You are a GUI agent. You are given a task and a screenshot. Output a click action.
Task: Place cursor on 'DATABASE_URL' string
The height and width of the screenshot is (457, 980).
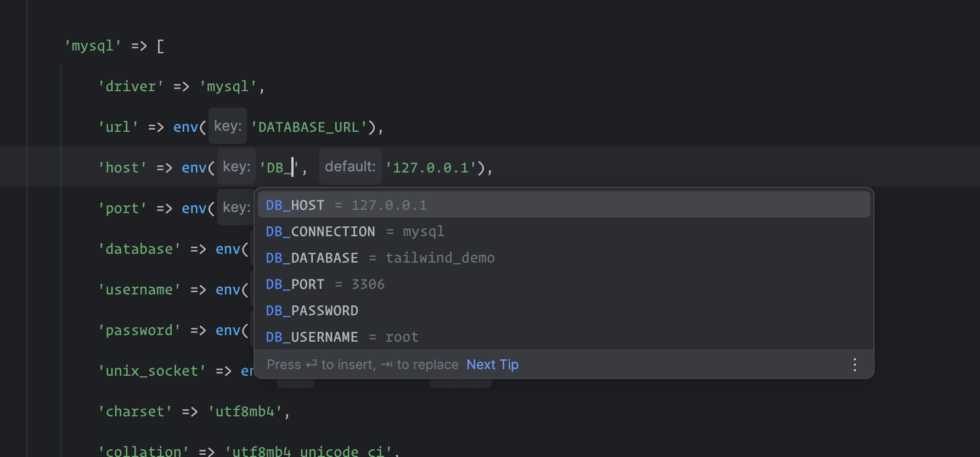pos(309,127)
